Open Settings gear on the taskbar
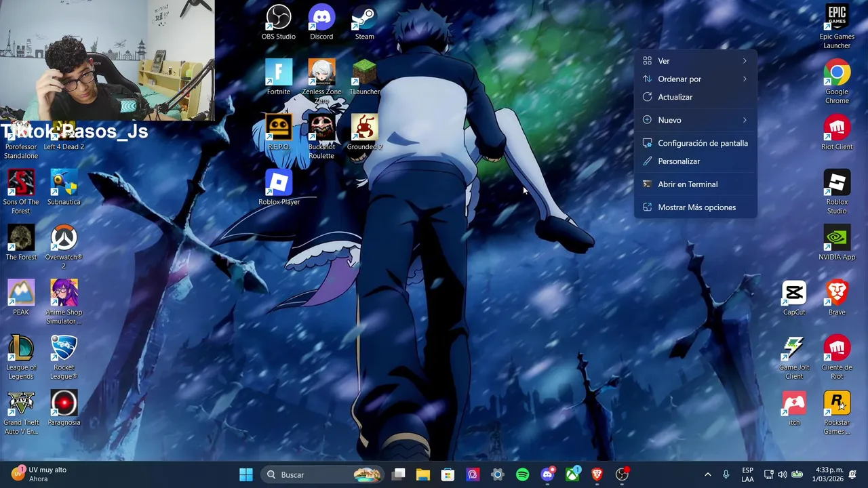The width and height of the screenshot is (868, 488). pyautogui.click(x=497, y=474)
